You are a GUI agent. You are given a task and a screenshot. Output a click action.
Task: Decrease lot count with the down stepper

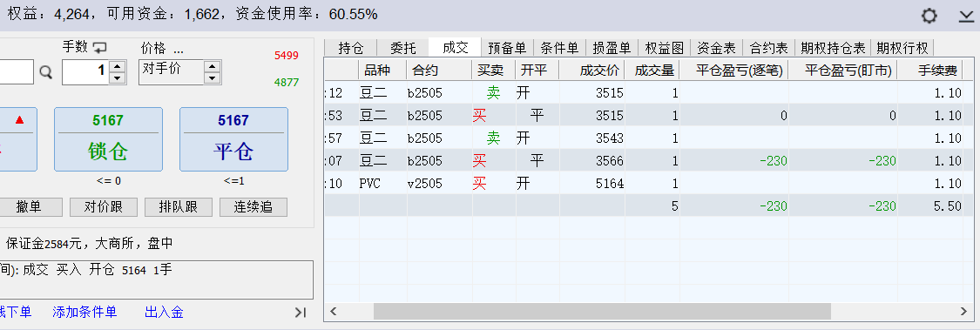click(117, 78)
